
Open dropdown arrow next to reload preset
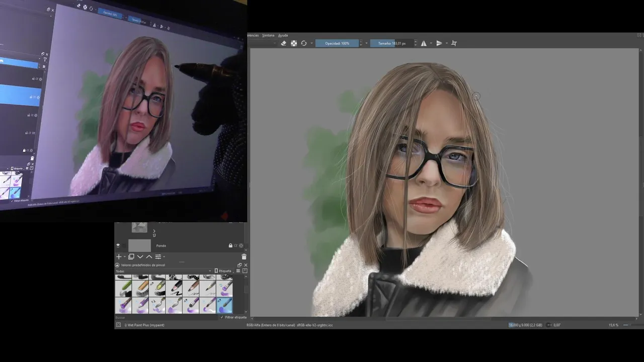[311, 43]
